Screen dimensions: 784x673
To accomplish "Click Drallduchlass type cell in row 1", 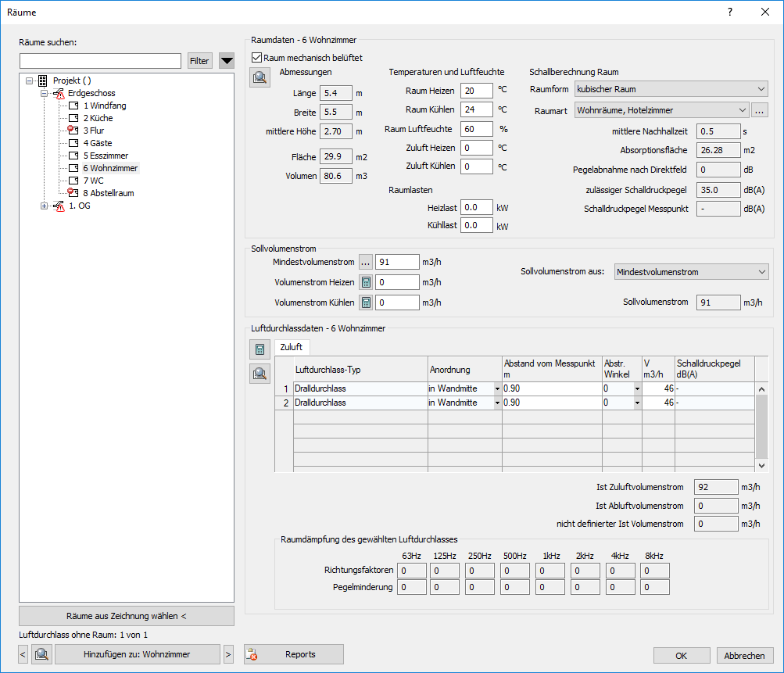I will [360, 388].
